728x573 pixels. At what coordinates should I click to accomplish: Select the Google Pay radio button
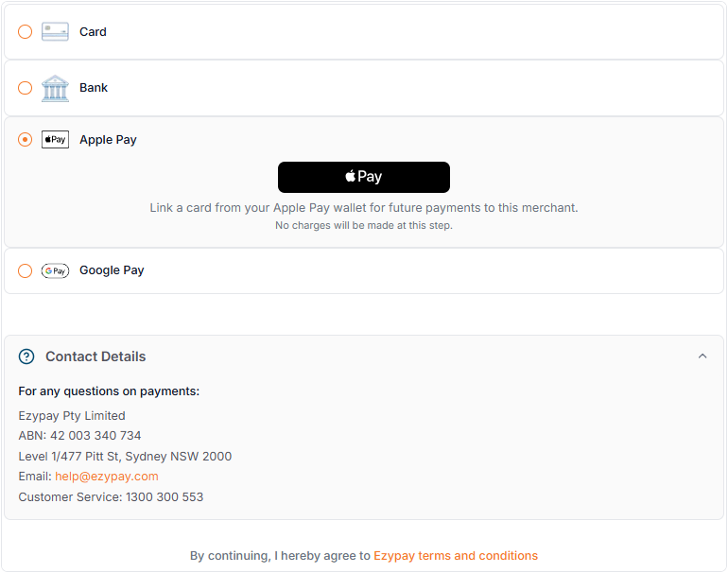pyautogui.click(x=26, y=270)
